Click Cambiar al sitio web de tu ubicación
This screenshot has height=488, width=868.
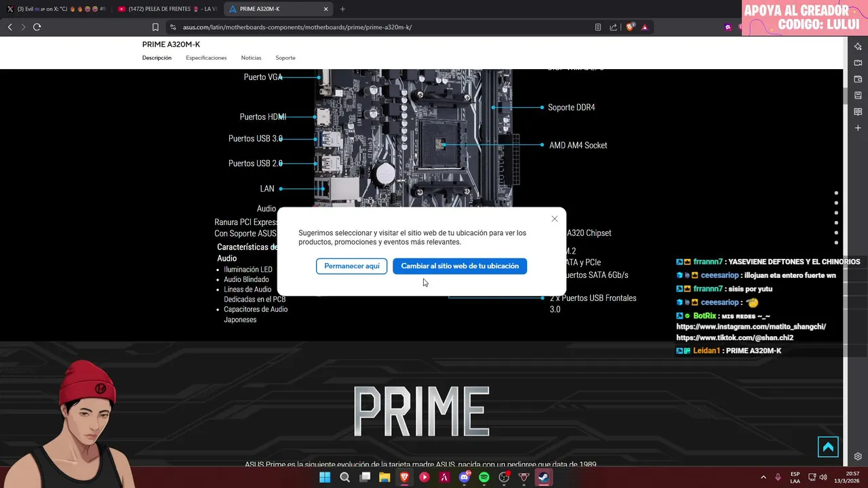pos(460,266)
